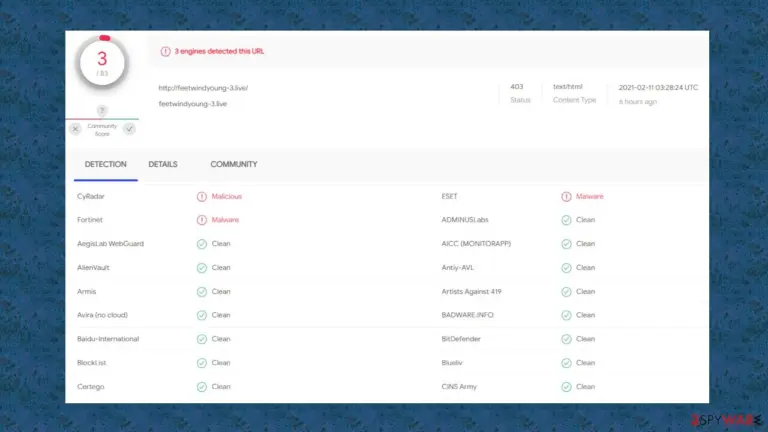
Task: Switch to the COMMUNITY tab
Action: click(234, 165)
